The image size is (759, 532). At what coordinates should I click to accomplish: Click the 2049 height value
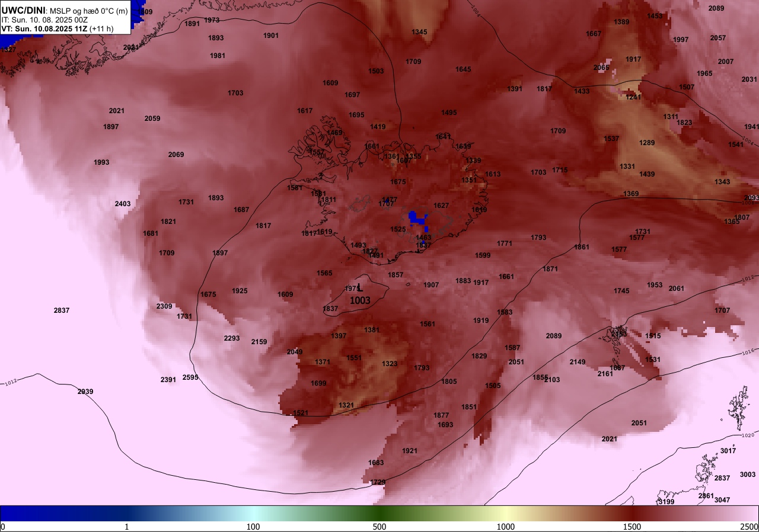click(x=295, y=352)
